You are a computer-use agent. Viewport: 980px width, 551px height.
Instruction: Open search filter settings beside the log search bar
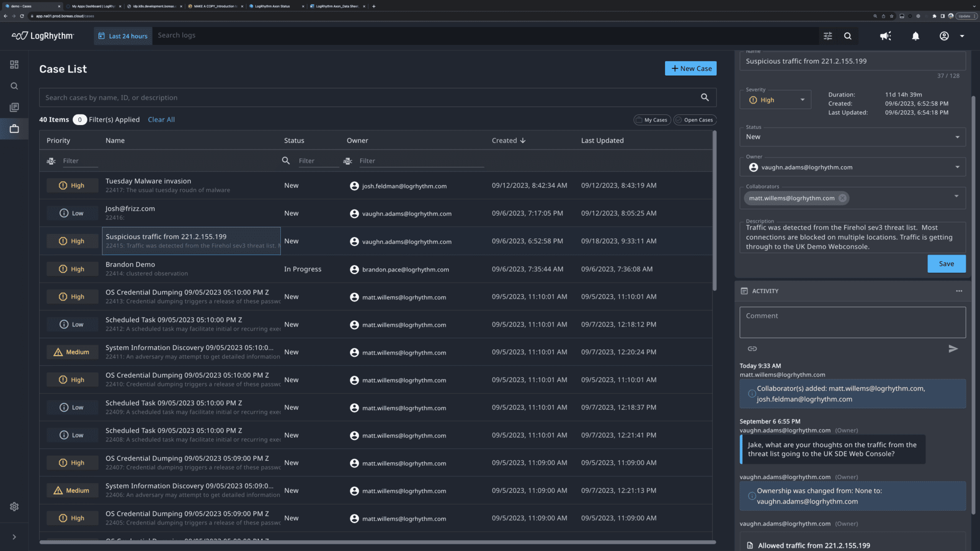827,36
